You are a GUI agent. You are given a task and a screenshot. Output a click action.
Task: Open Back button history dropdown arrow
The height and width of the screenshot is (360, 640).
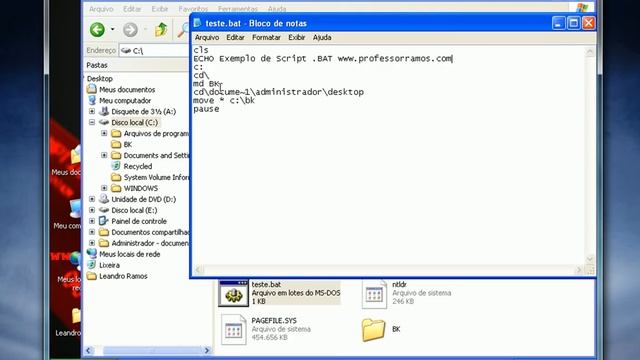coord(112,30)
